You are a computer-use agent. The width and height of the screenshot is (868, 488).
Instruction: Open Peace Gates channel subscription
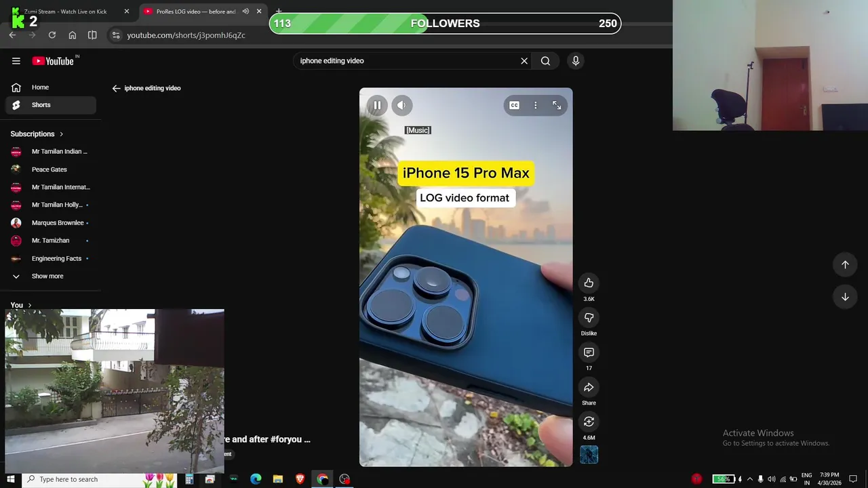click(51, 169)
